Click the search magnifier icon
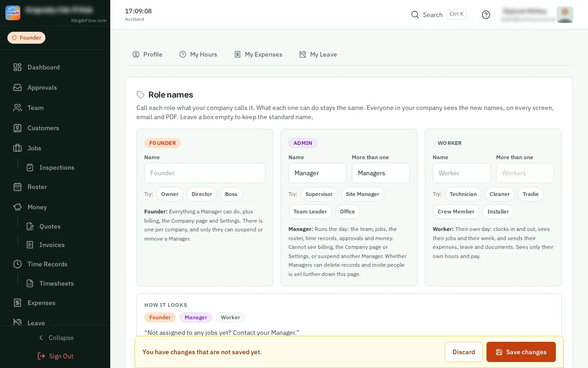The width and height of the screenshot is (588, 368). point(415,15)
